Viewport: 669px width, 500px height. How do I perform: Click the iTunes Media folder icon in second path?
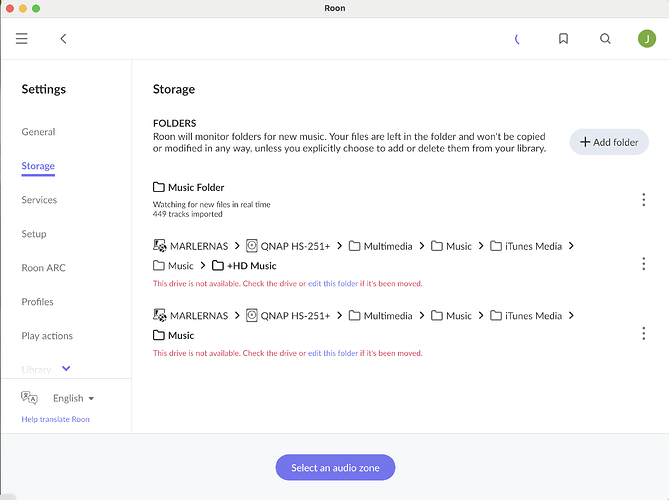[496, 316]
